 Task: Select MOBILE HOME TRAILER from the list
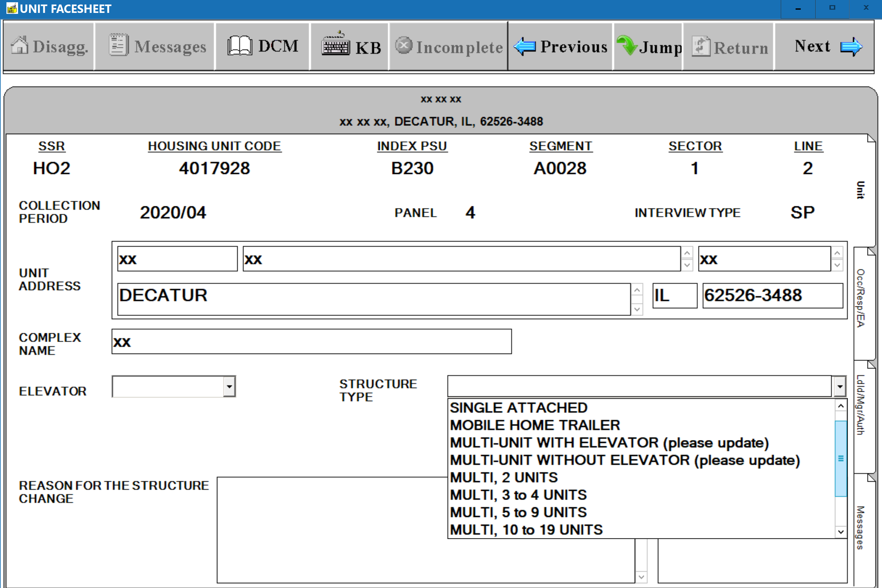[x=535, y=425]
